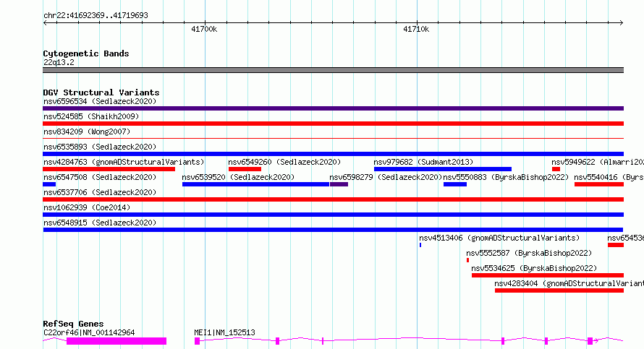Viewport: 644px width, 349px height.
Task: Open the MEI1|NM_152513 gene label
Action: [x=224, y=332]
